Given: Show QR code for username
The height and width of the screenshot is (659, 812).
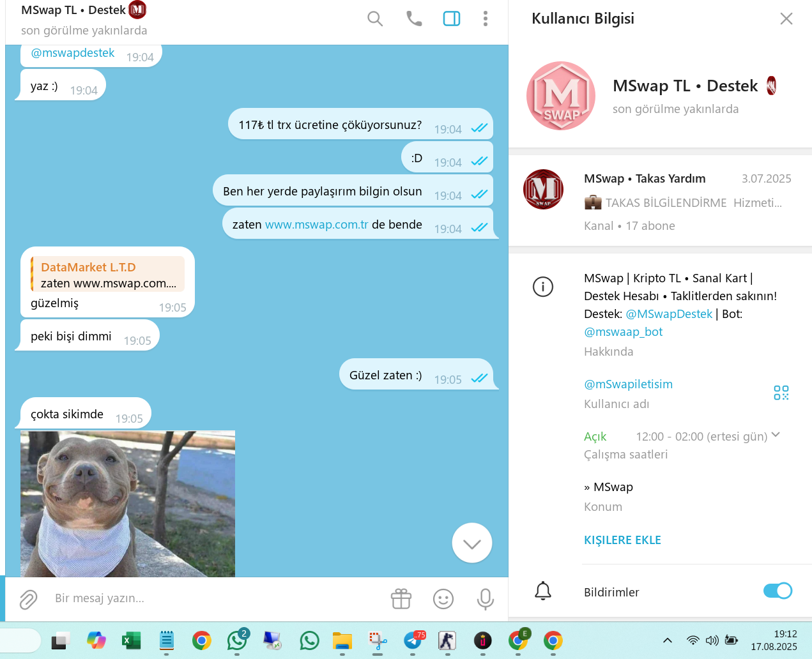Looking at the screenshot, I should click(781, 393).
